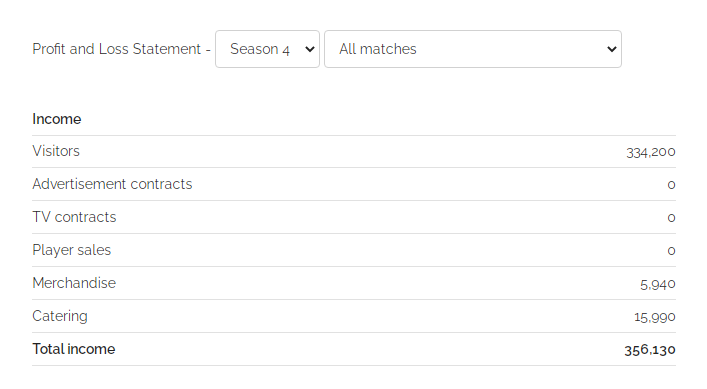This screenshot has width=707, height=389.
Task: Click the Season dropdown chevron arrow
Action: pos(309,49)
